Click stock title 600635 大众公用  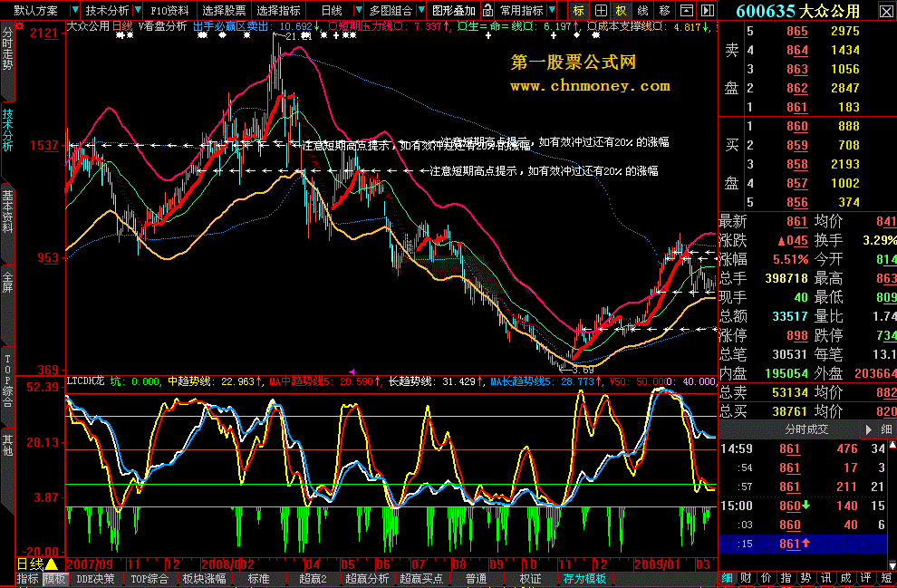pyautogui.click(x=797, y=11)
